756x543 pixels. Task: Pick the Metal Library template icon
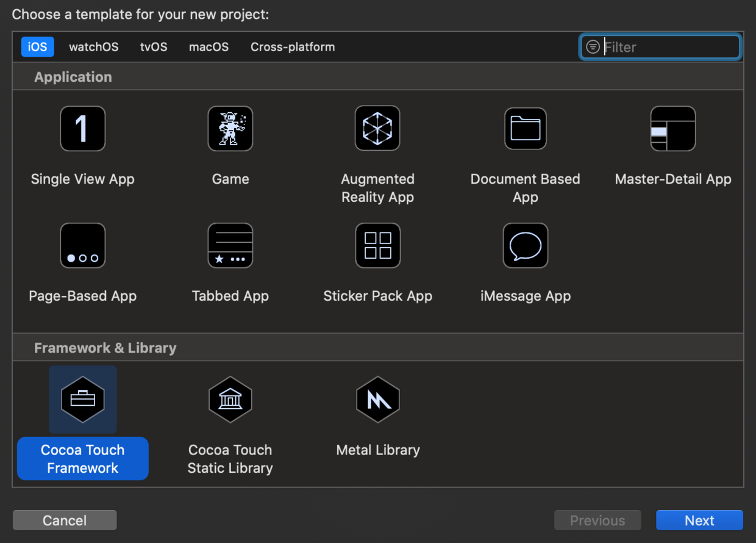378,400
